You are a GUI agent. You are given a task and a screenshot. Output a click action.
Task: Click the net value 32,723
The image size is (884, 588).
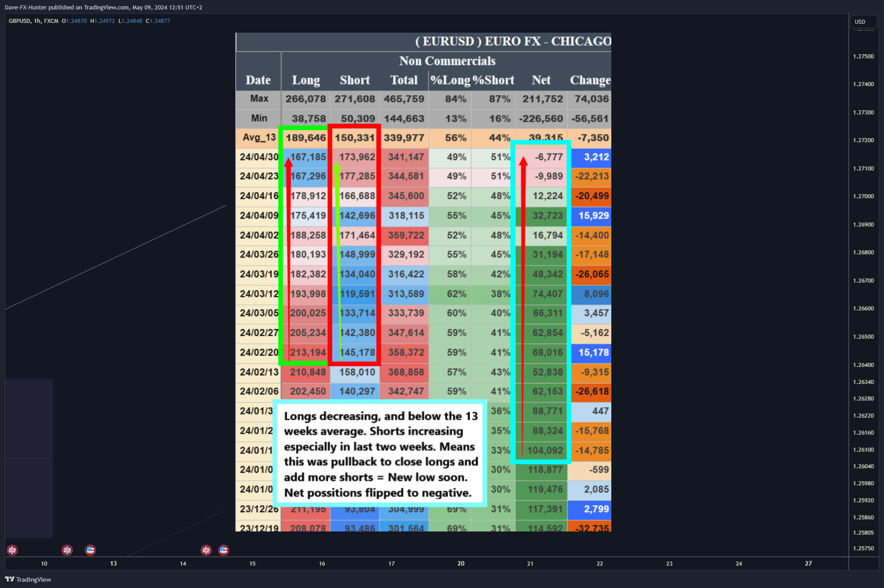547,215
